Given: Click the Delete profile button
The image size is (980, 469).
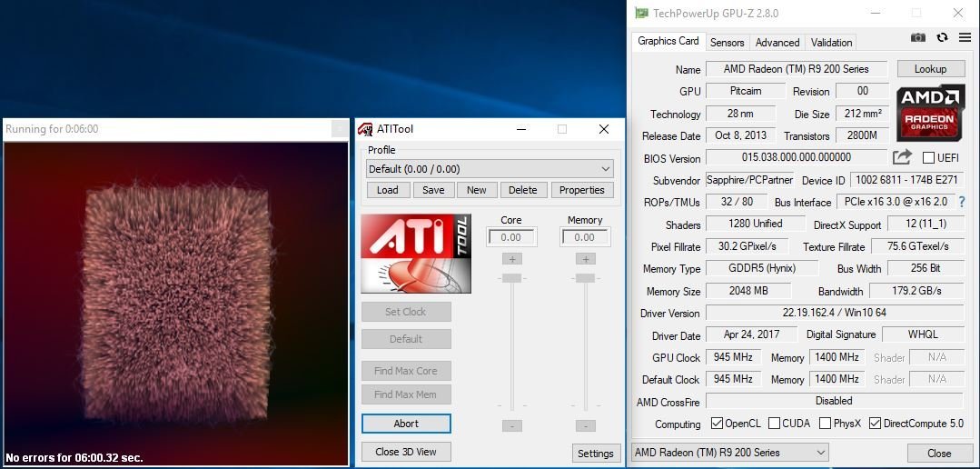Looking at the screenshot, I should [x=523, y=190].
